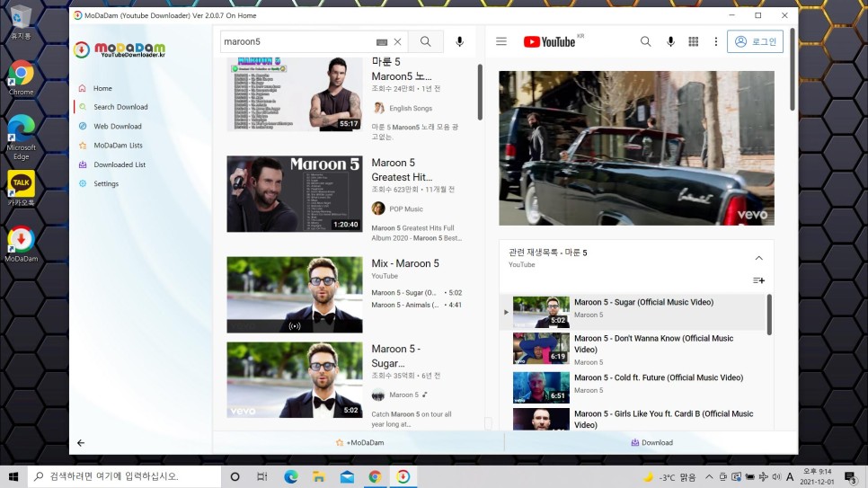Open the Mix - Maroon 5 title
The image size is (868, 488).
coord(405,263)
